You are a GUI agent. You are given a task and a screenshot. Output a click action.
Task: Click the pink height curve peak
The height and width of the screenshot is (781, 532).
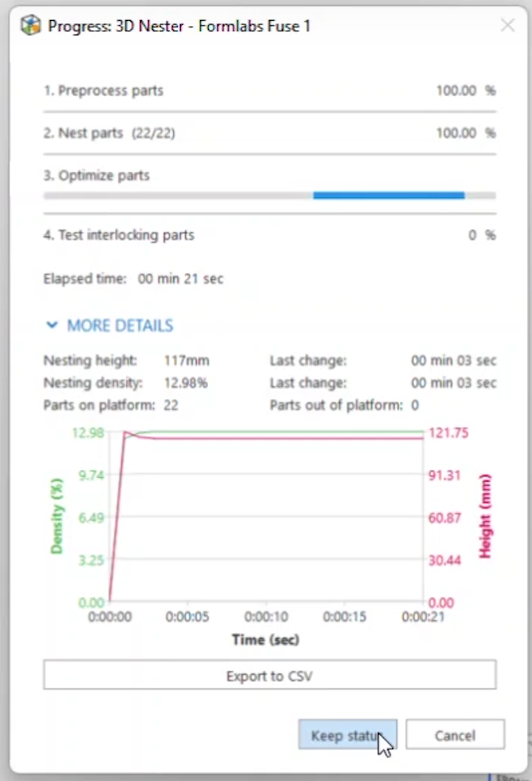(x=126, y=432)
